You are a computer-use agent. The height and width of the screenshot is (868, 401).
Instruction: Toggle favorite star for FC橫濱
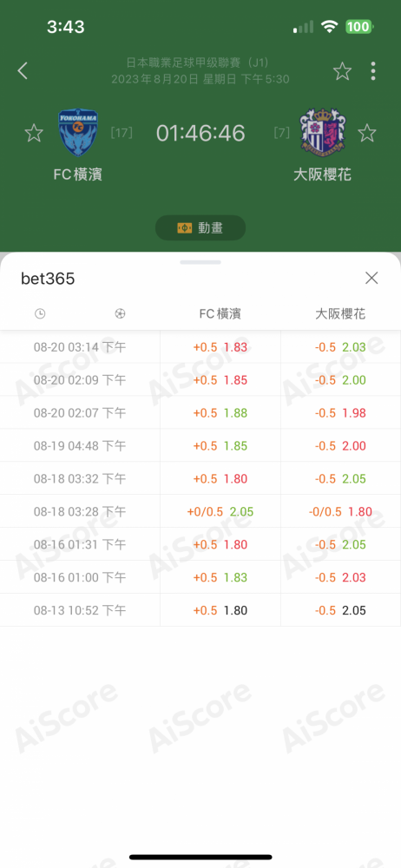(x=34, y=133)
